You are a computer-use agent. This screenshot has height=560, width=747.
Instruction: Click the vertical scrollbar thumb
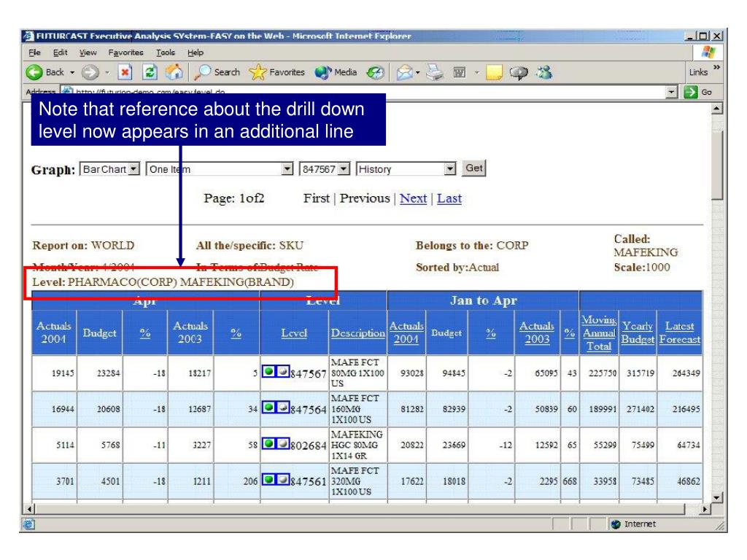[x=717, y=164]
